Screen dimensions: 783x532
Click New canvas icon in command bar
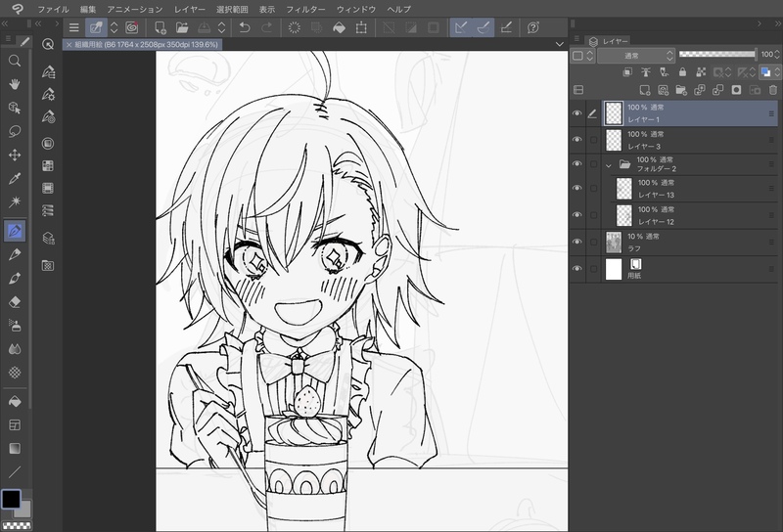(x=161, y=27)
